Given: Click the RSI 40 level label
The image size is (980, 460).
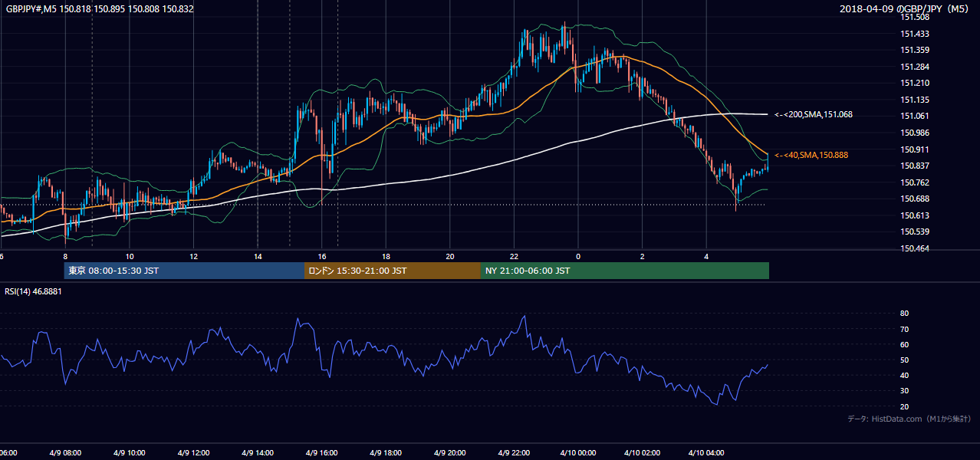Looking at the screenshot, I should click(x=904, y=375).
